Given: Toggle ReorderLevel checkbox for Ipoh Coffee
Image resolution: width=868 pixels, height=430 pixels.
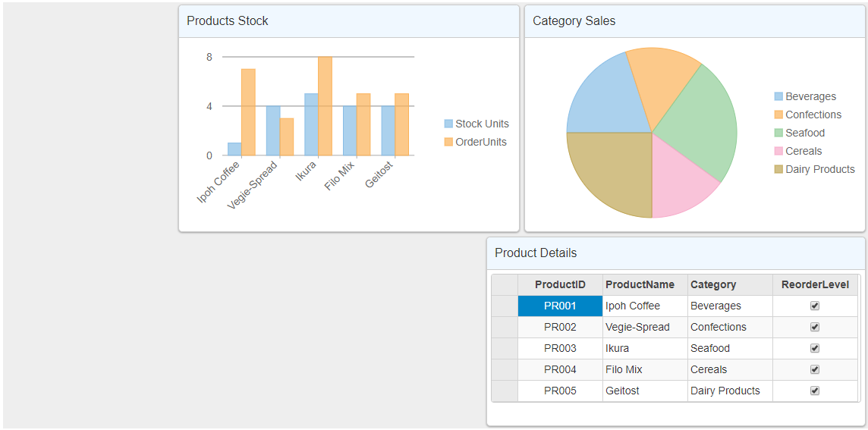Looking at the screenshot, I should 815,306.
